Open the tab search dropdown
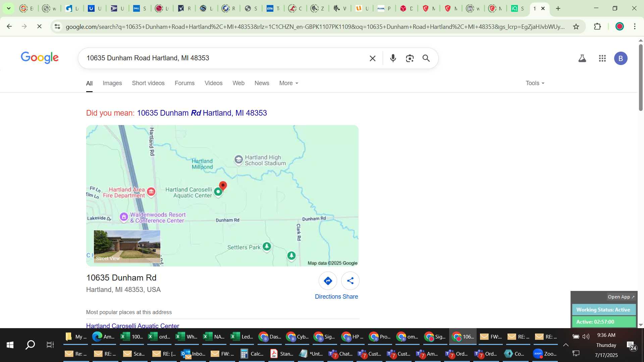This screenshot has width=644, height=362. [x=8, y=8]
